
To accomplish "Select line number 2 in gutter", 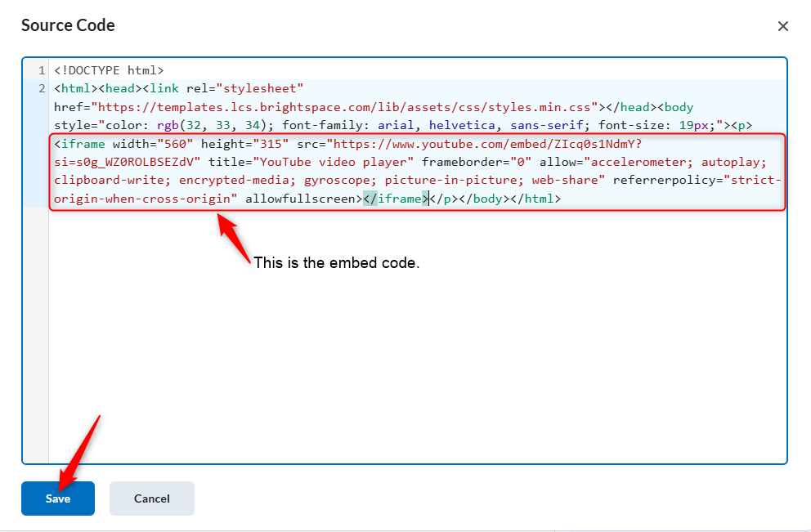I will (x=42, y=88).
